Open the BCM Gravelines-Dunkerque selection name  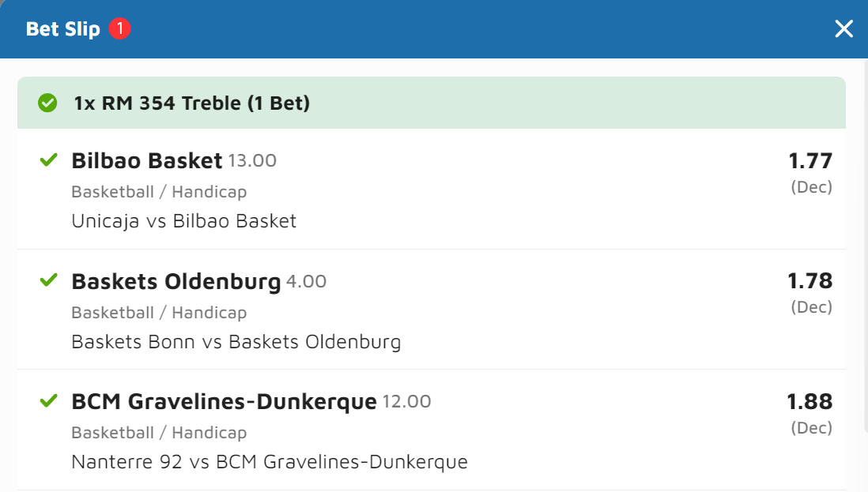point(224,402)
